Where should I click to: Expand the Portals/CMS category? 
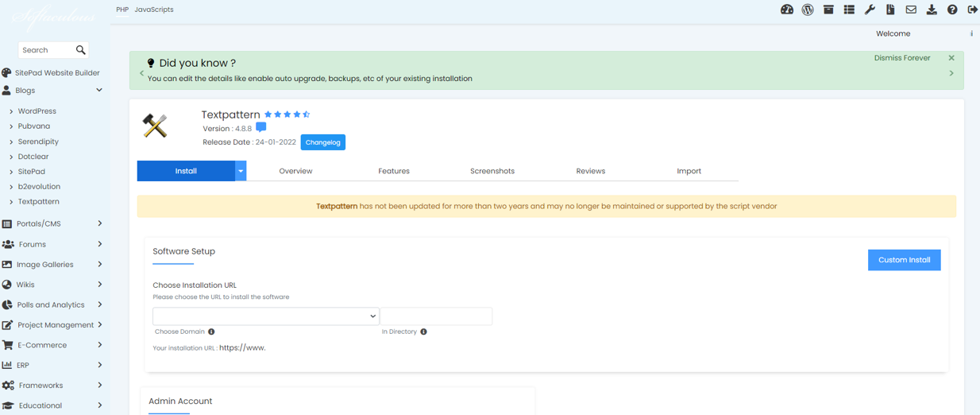[x=99, y=224]
